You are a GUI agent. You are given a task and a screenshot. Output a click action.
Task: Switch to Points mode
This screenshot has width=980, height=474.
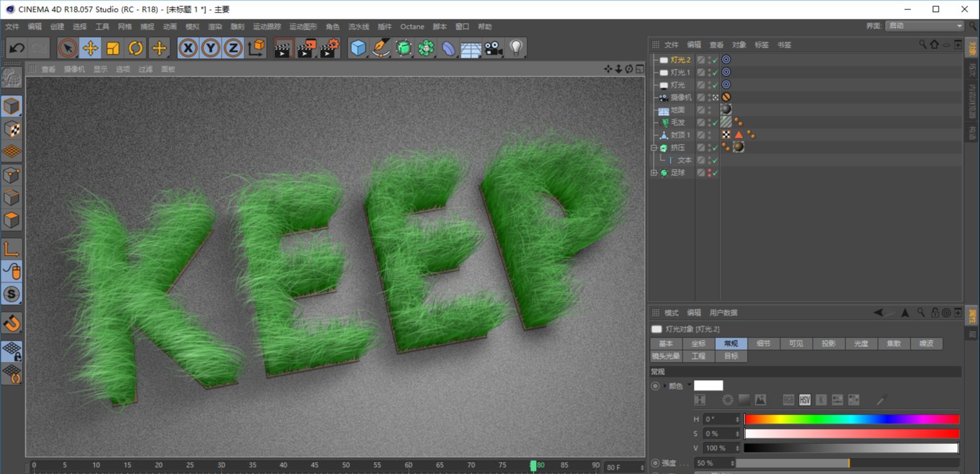pos(11,175)
